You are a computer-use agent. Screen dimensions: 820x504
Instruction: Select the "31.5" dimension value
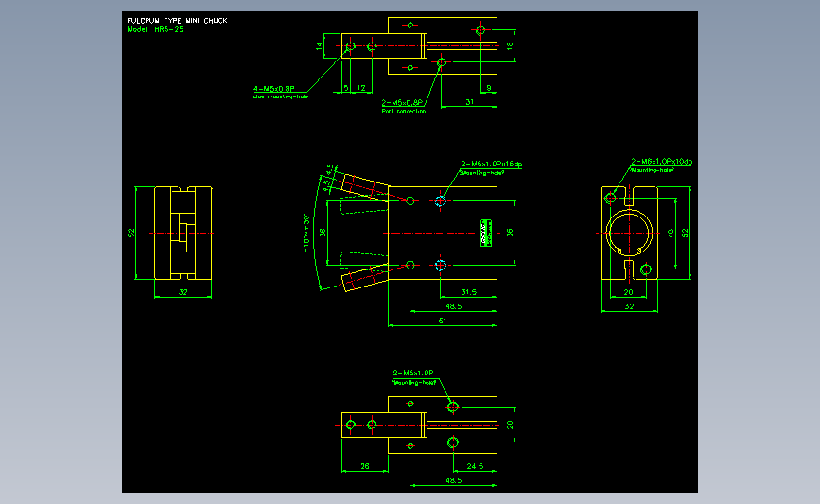point(469,292)
